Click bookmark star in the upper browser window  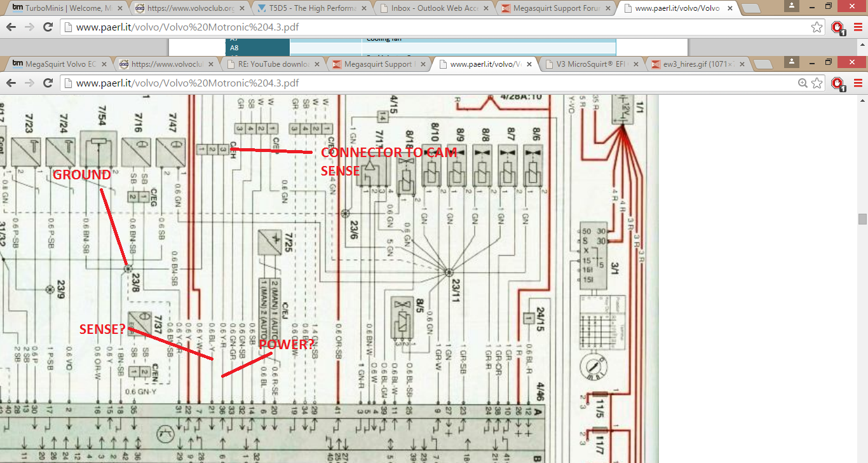point(817,27)
